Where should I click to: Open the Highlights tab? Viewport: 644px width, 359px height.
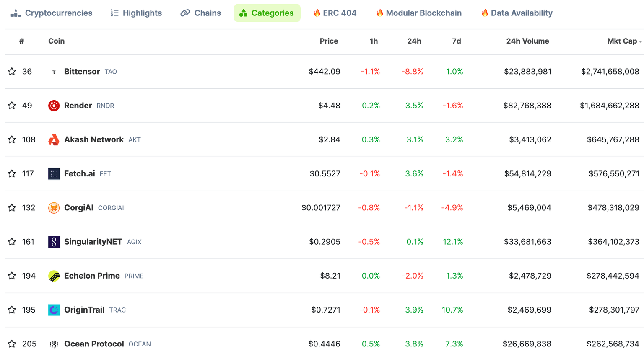pyautogui.click(x=136, y=13)
